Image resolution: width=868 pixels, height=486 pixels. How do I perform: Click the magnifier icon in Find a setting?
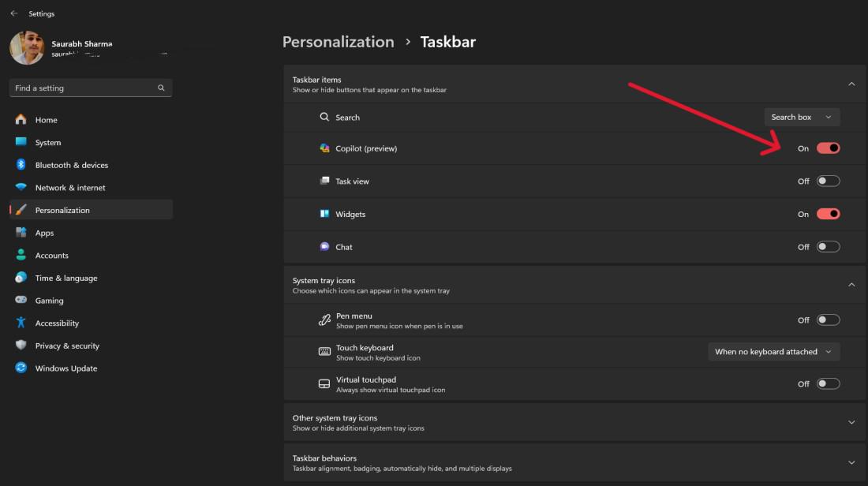[x=161, y=88]
